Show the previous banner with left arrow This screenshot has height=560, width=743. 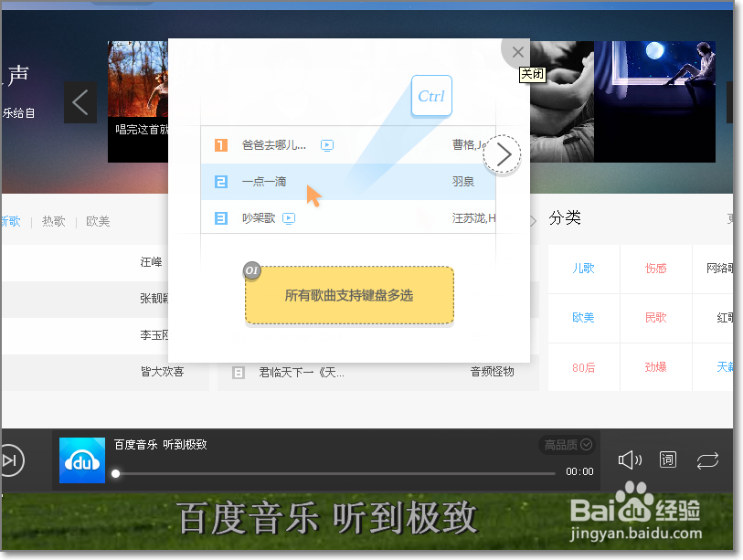point(80,102)
